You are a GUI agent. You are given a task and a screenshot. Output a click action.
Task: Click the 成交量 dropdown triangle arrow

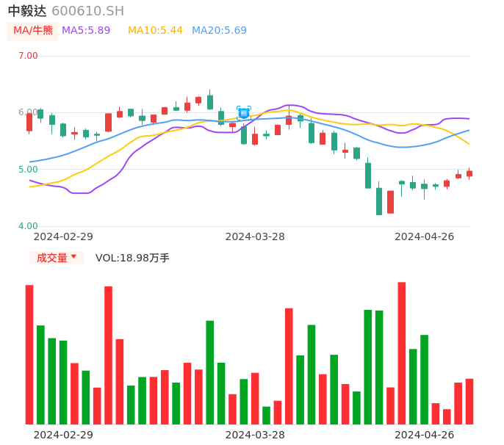pos(73,258)
